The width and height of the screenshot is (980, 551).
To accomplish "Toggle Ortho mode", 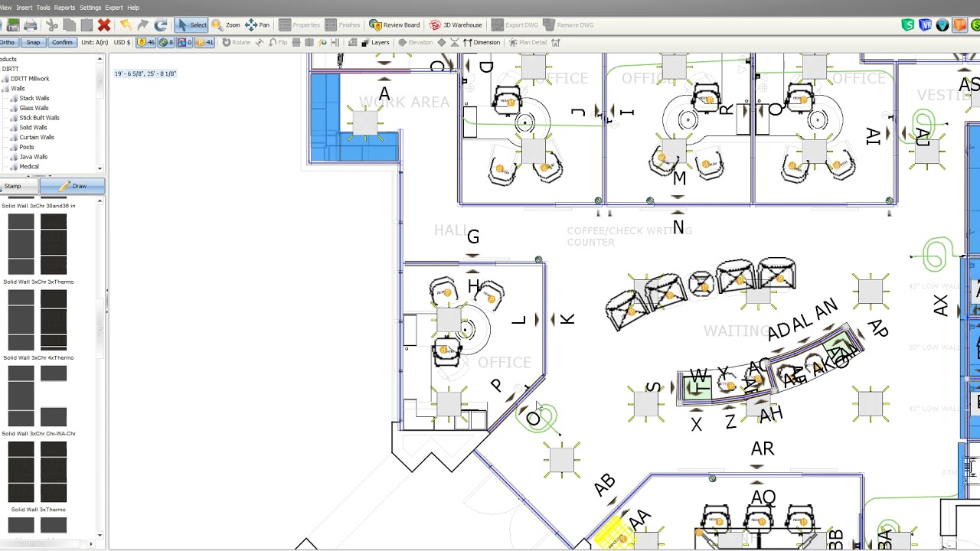I will pos(8,43).
